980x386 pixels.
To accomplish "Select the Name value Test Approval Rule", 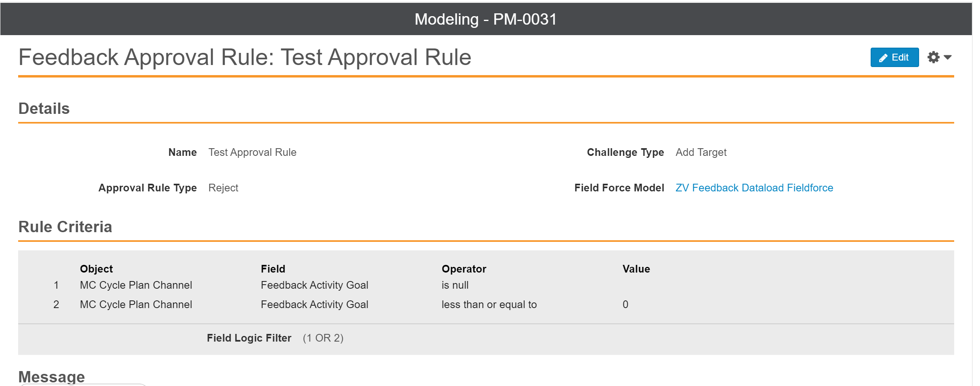I will pos(252,152).
